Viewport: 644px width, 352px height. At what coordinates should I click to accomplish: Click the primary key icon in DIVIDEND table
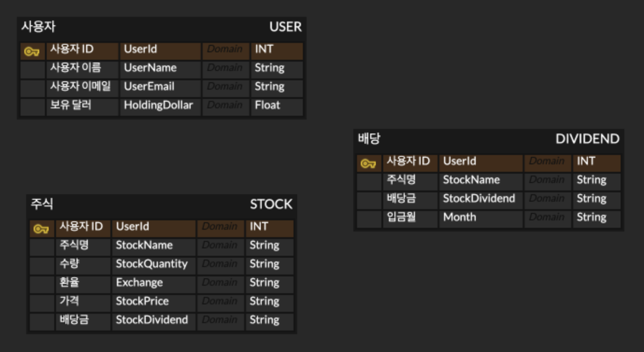[x=369, y=163]
